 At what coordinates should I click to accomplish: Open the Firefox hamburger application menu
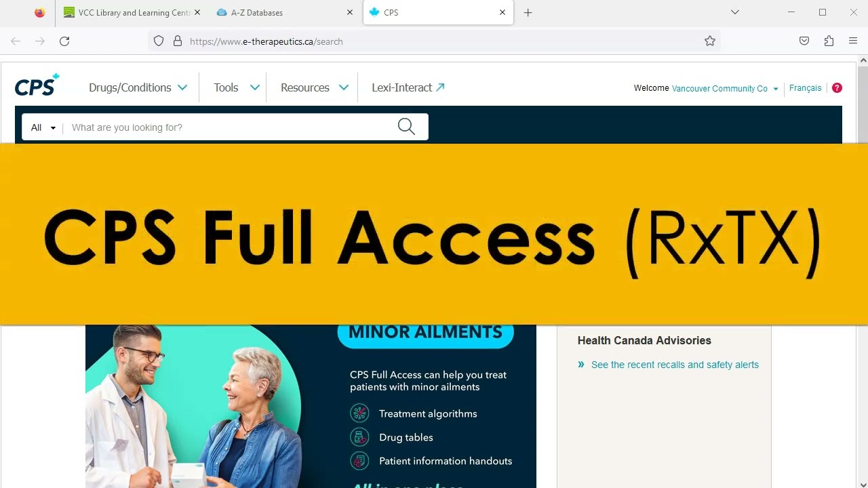[853, 41]
